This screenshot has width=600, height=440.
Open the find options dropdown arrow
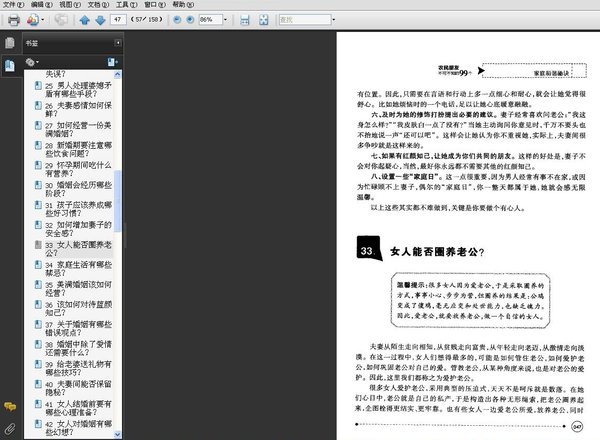[334, 20]
